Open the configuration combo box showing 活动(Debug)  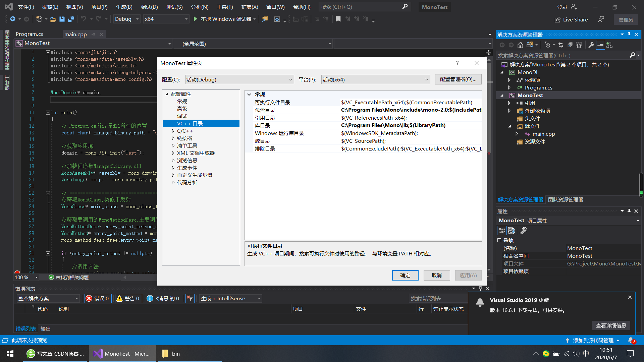[239, 79]
